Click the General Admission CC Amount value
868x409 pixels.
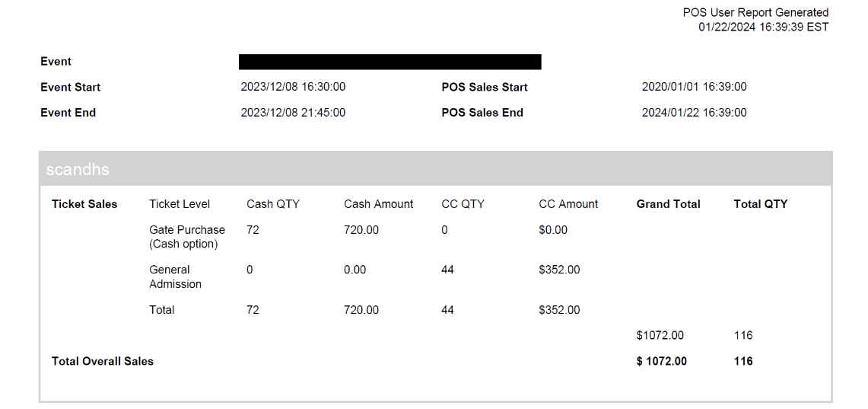pos(559,270)
